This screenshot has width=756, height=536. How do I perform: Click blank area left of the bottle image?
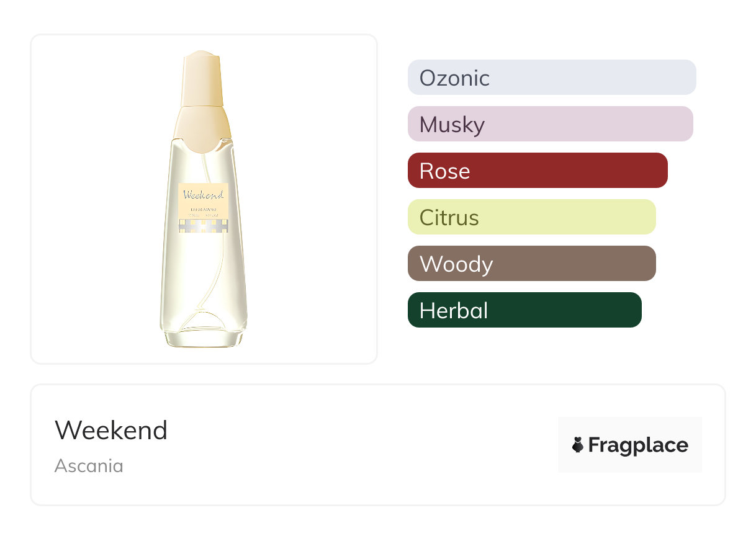(87, 199)
